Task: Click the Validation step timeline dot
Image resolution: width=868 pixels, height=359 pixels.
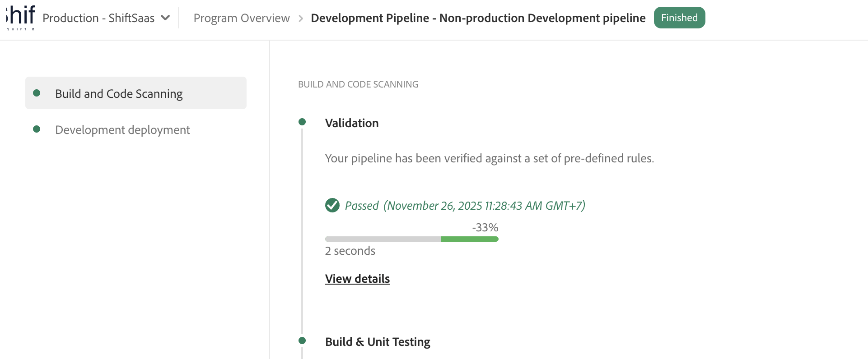Action: point(302,122)
